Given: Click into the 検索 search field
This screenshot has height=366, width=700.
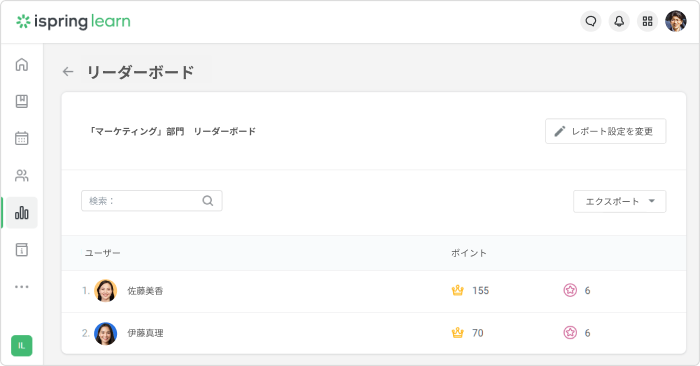Looking at the screenshot, I should click(x=152, y=201).
